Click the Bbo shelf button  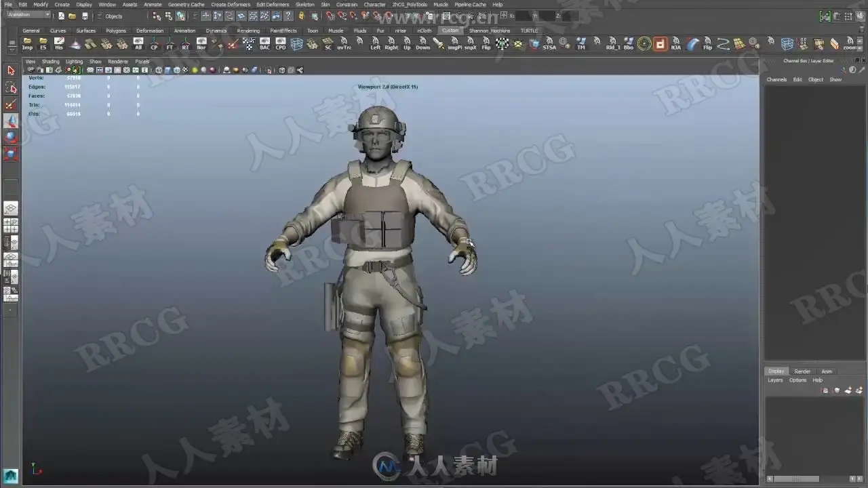(629, 44)
